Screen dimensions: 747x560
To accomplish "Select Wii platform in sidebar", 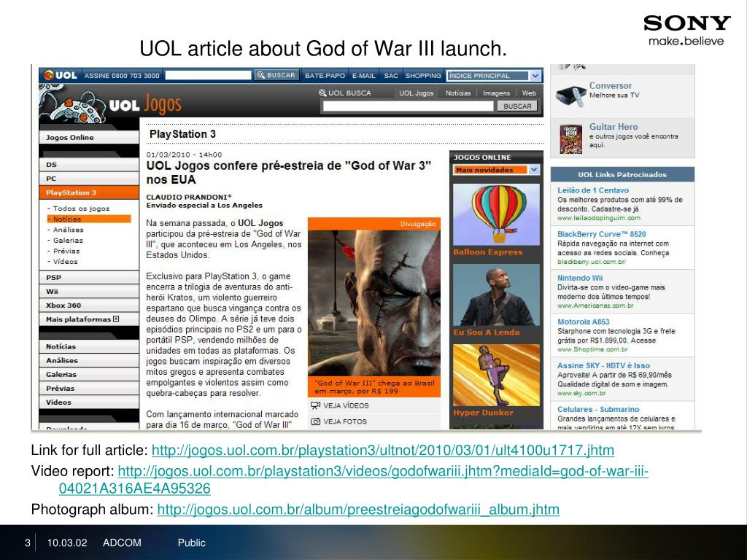I will [89, 291].
